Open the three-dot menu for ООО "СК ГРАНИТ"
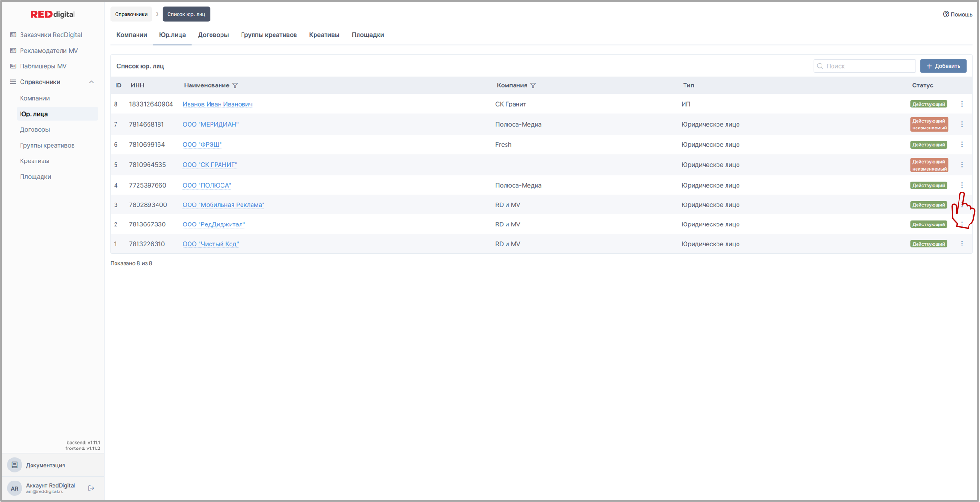 962,165
